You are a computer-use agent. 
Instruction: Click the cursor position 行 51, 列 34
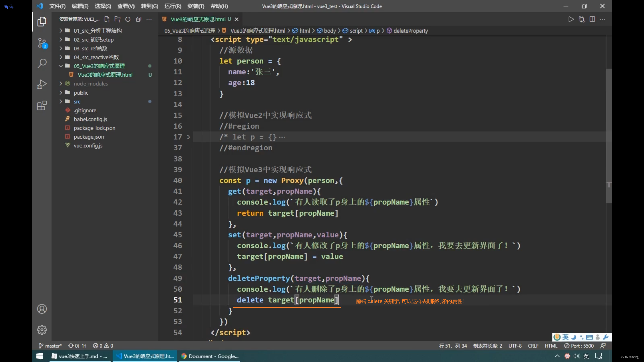(453, 346)
